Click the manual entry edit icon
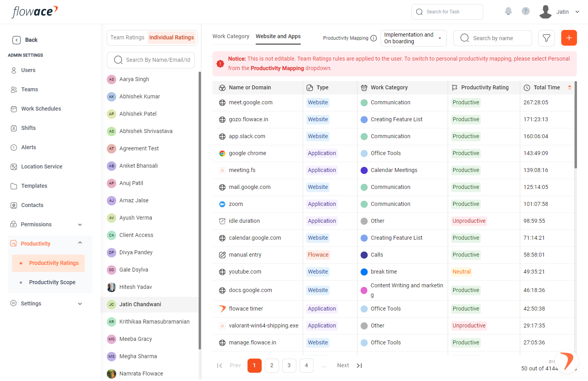 click(222, 255)
